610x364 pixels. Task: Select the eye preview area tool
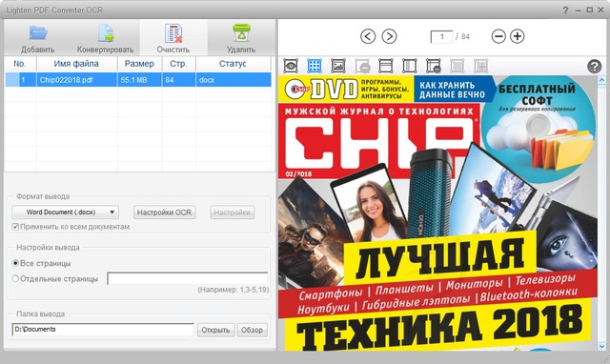(x=291, y=66)
